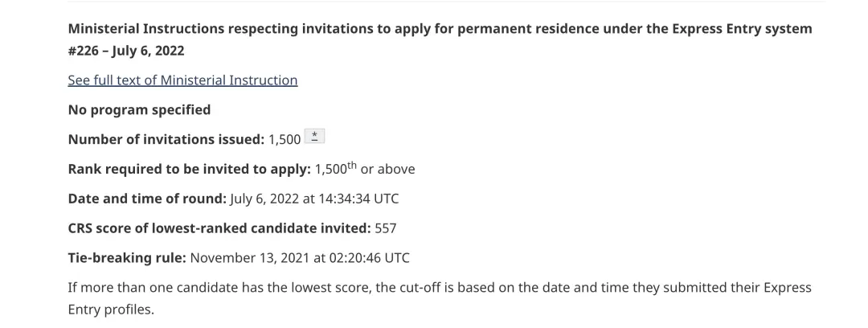Click the "Entry profiles." closing line
868x328 pixels.
pos(111,310)
